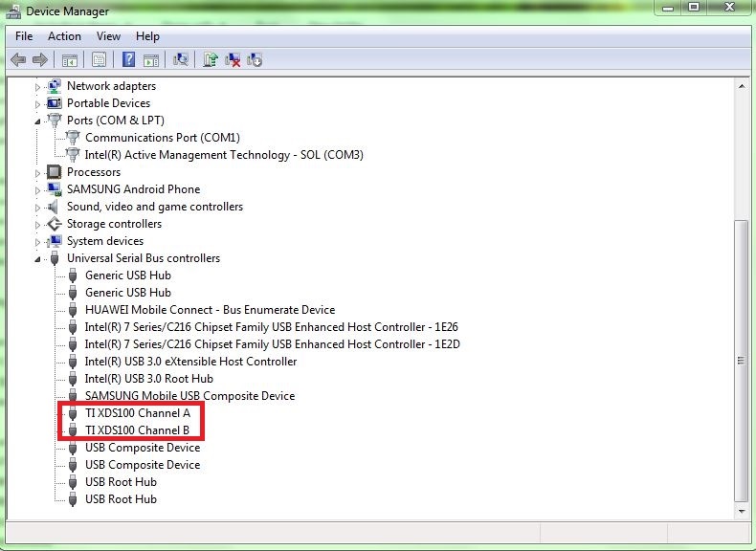Screen dimensions: 756x551
Task: Expand the Processors node
Action: pyautogui.click(x=37, y=173)
